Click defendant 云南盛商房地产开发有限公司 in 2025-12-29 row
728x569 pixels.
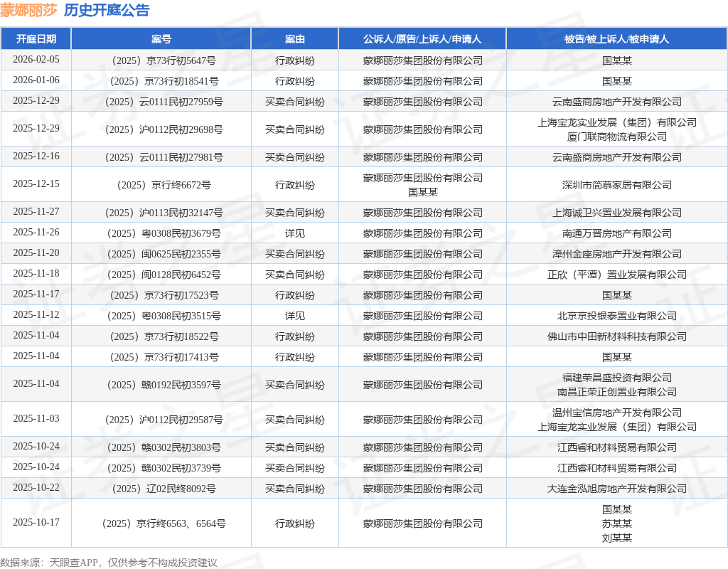616,102
